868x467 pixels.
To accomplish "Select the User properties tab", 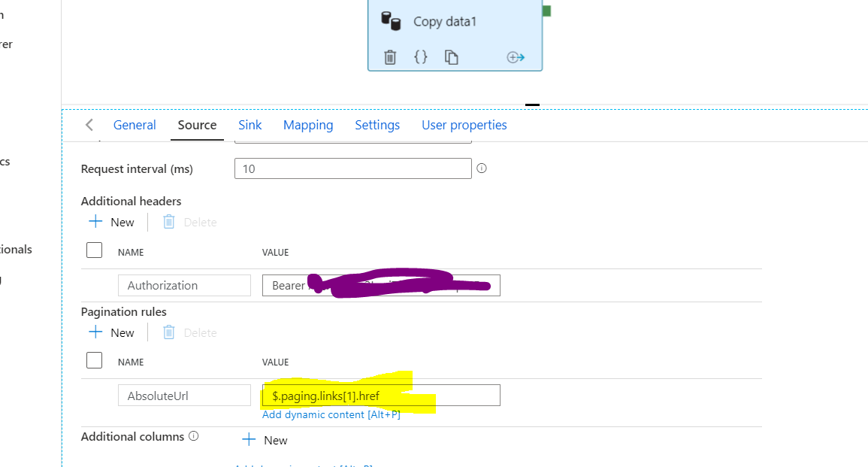I will [464, 125].
